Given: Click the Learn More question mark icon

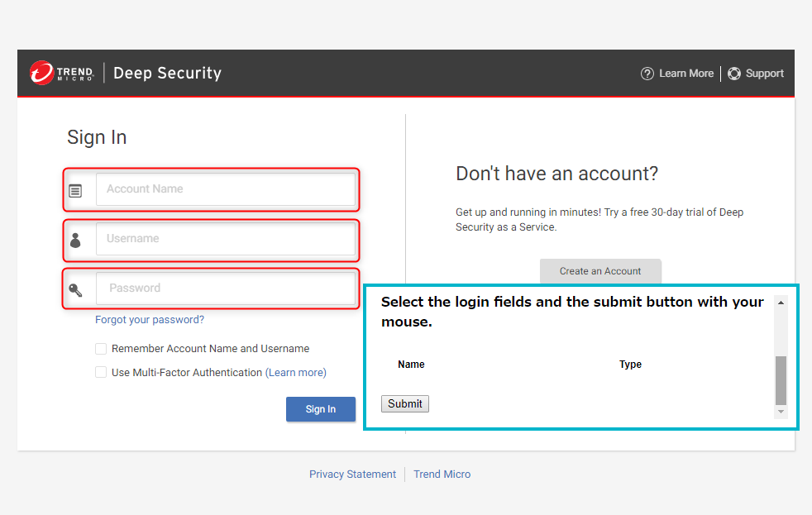Looking at the screenshot, I should click(647, 74).
